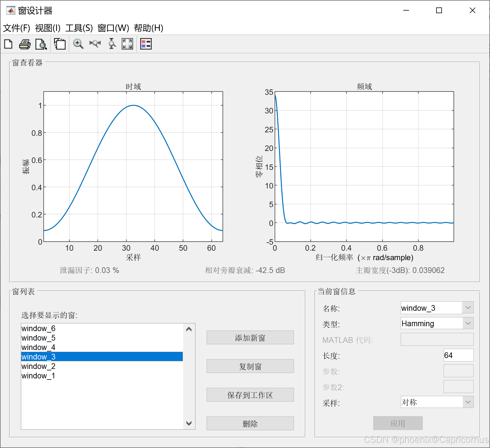Click the 振幅 y-axis label
Screen dimensions: 490x448
point(26,167)
